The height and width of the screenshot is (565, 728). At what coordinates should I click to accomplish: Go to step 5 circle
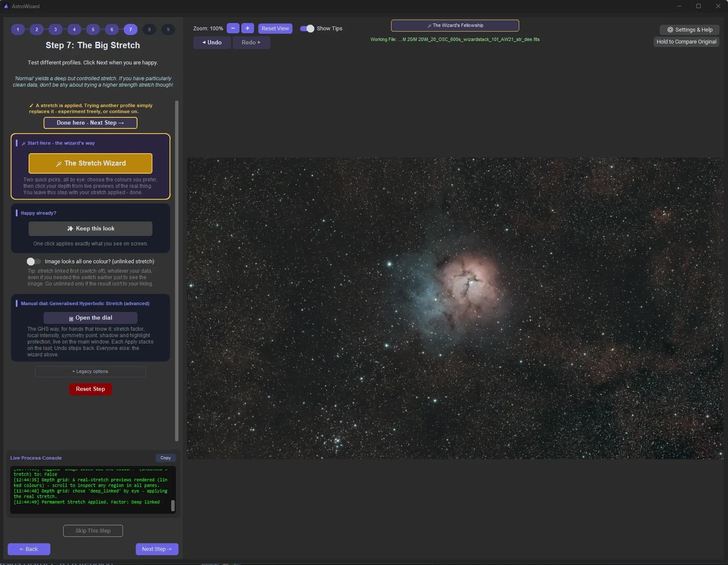tap(93, 29)
